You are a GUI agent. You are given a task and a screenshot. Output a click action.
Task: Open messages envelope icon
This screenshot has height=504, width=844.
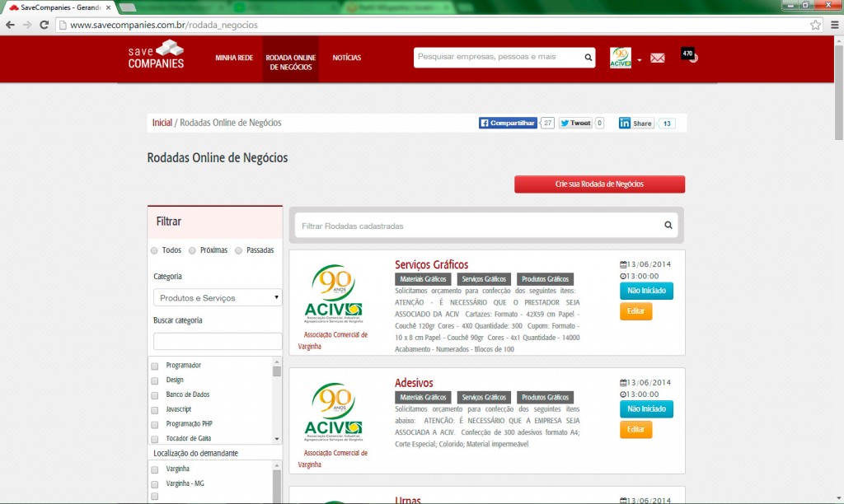[x=657, y=58]
